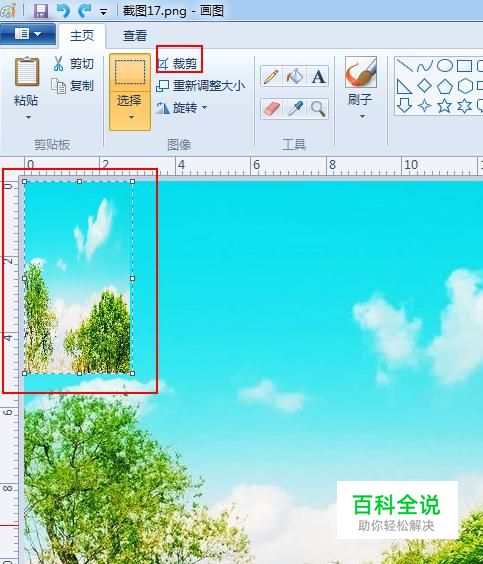
Task: Choose the Pentagon shape
Action: 445,86
